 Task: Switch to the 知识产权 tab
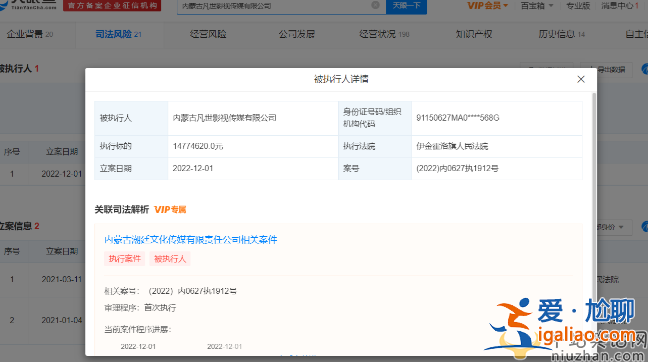[x=474, y=34]
